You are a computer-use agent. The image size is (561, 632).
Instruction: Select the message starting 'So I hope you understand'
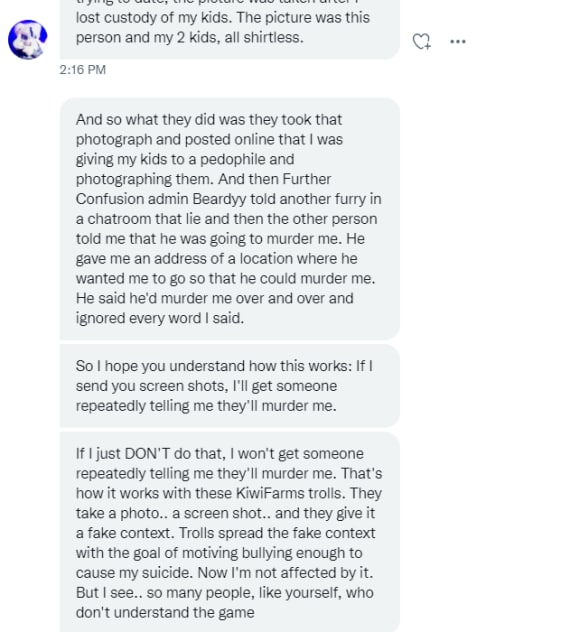(230, 386)
